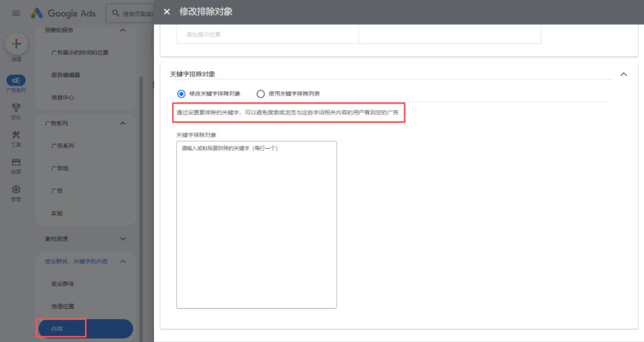
Task: Collapse the 关键字排除对象 section
Action: (624, 75)
